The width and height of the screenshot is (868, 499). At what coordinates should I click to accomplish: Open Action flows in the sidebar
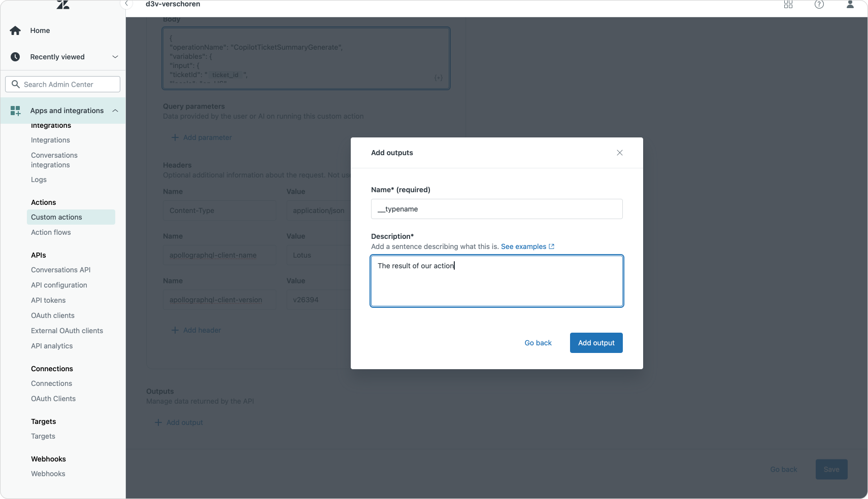[x=51, y=232]
